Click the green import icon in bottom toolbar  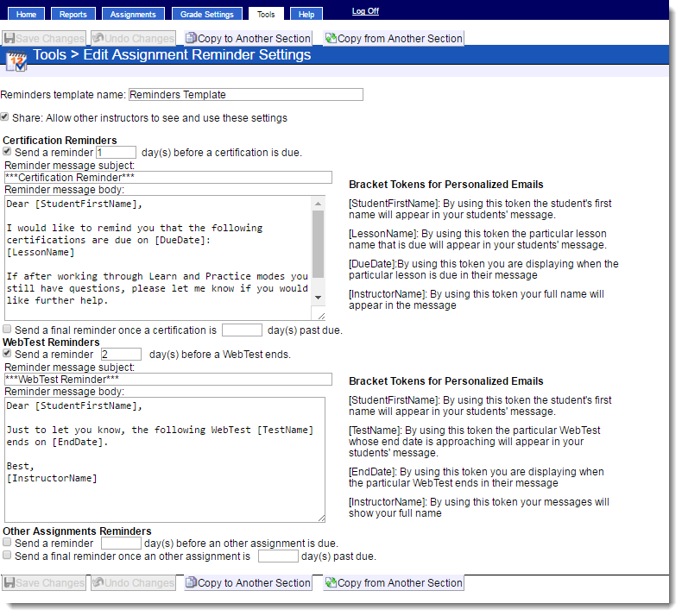[331, 582]
